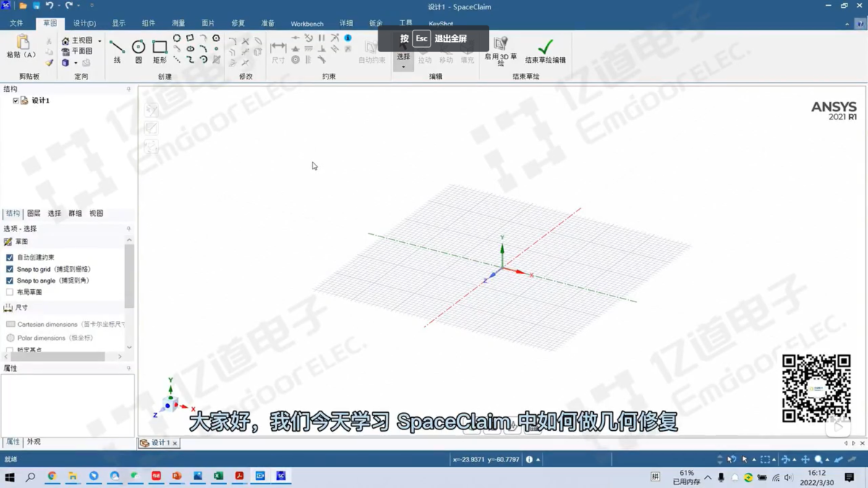Switch to the 图层 panel tab
868x488 pixels.
33,213
